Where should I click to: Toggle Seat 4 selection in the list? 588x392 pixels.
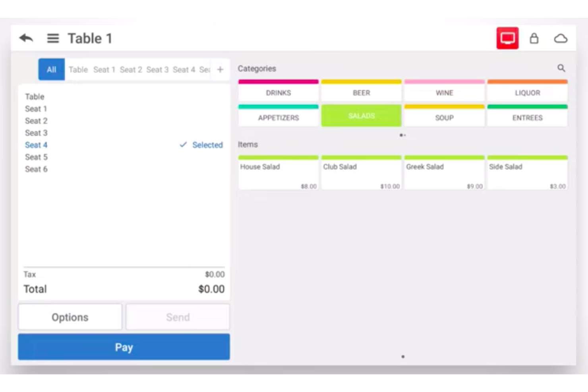click(x=36, y=145)
